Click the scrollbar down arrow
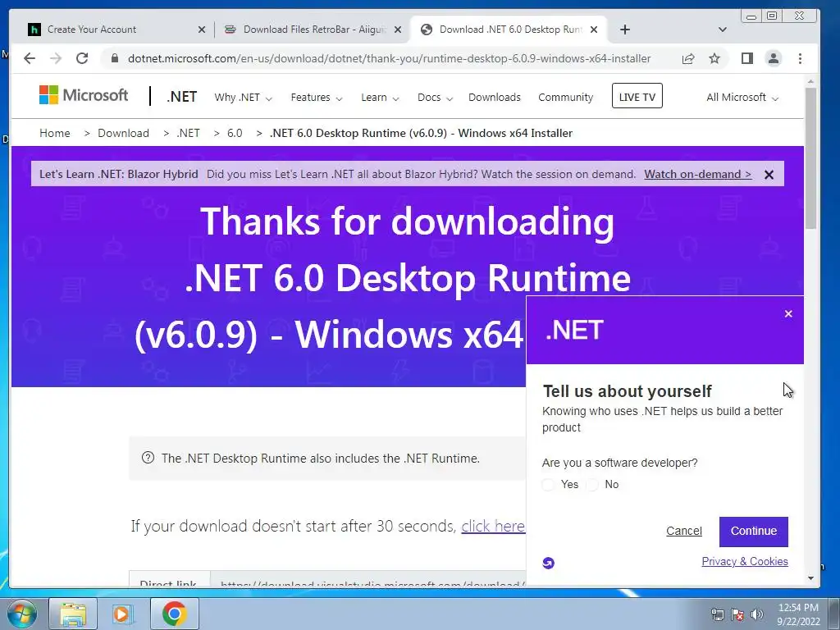The width and height of the screenshot is (840, 630). click(x=810, y=578)
